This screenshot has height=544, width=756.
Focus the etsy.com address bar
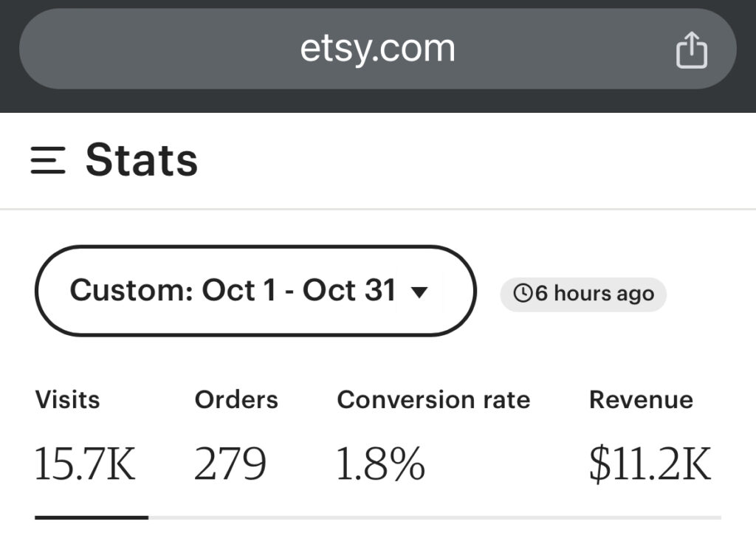(x=377, y=49)
